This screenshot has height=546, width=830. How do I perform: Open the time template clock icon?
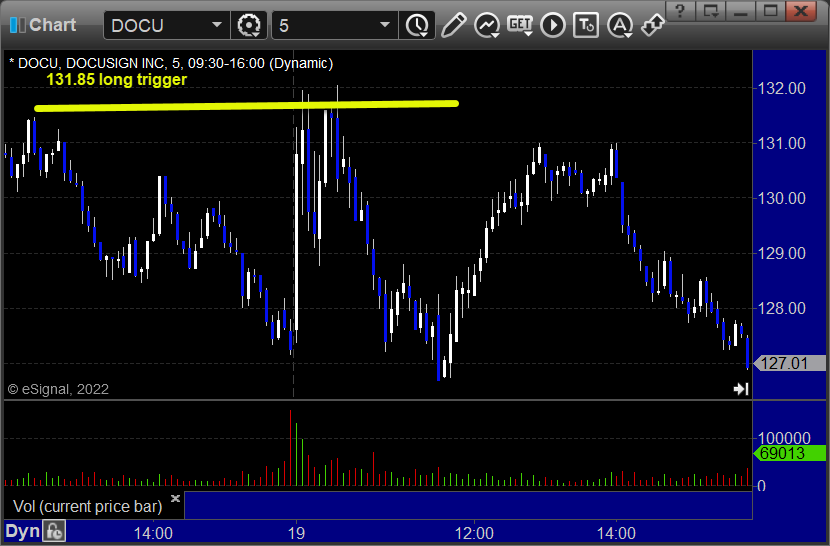pyautogui.click(x=418, y=25)
